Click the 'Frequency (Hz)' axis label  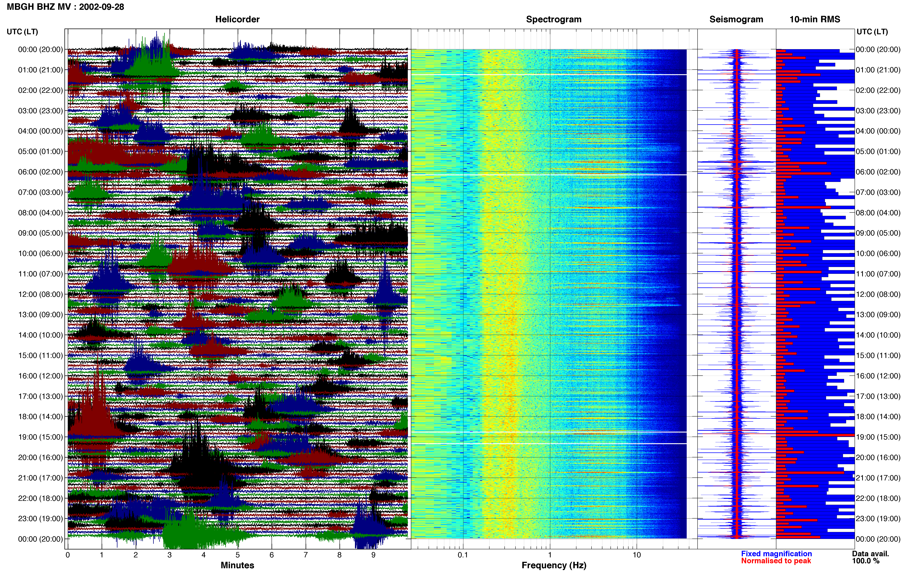554,565
